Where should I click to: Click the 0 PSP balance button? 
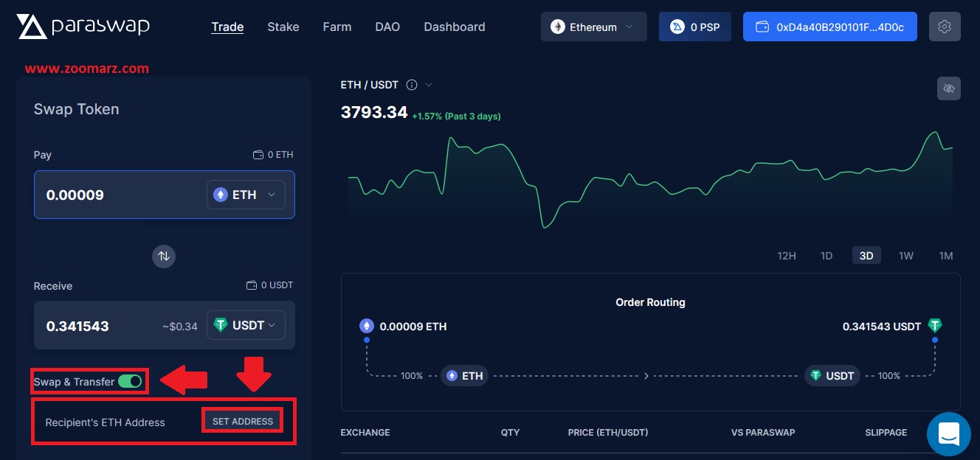point(695,27)
